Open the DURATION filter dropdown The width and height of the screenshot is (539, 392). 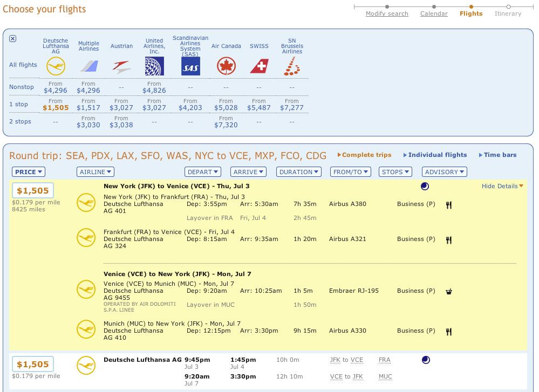click(x=299, y=172)
